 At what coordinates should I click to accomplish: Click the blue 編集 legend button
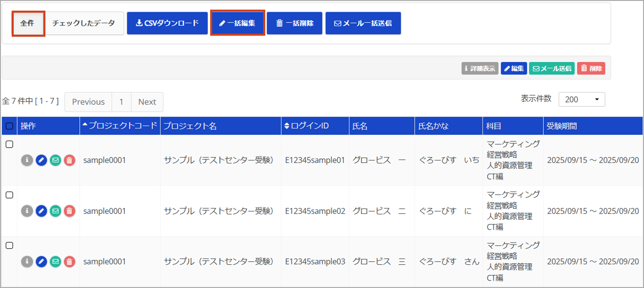click(x=514, y=68)
